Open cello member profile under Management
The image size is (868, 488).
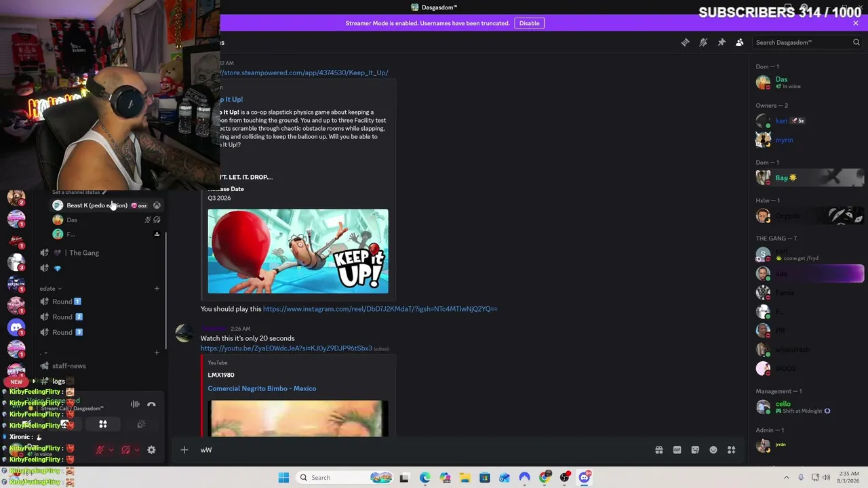810,407
